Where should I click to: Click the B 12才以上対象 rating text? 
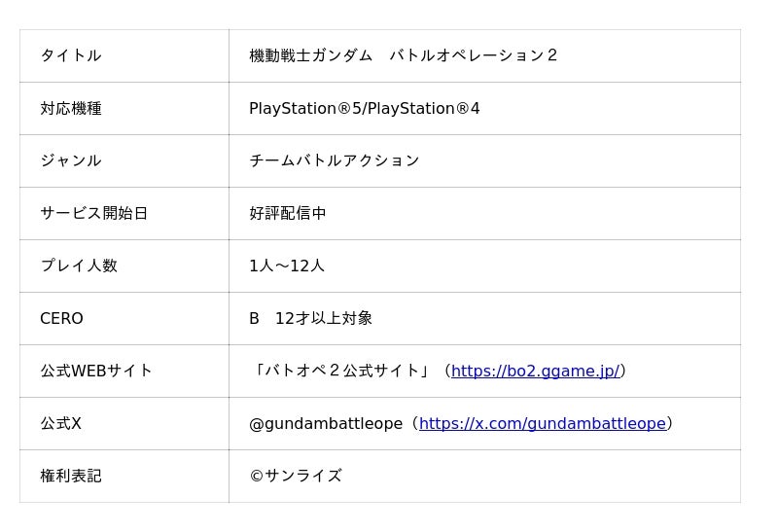310,318
